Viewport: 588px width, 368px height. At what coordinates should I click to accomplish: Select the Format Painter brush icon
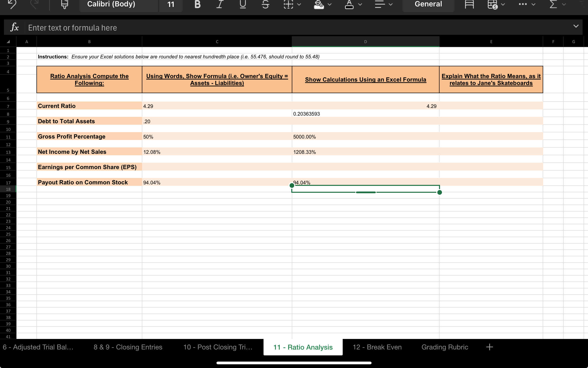click(65, 4)
